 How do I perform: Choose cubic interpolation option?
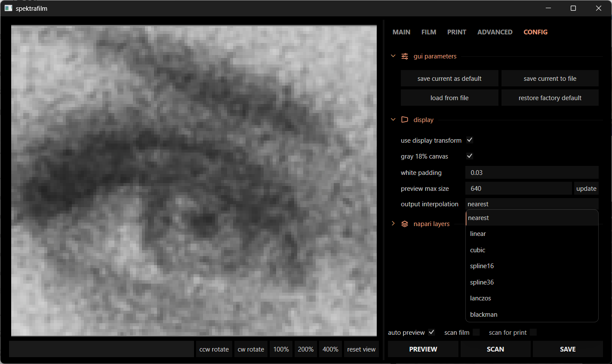click(x=532, y=250)
